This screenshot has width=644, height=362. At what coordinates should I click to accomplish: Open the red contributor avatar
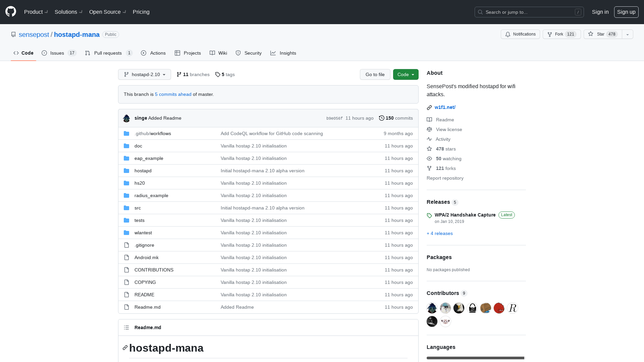(499, 308)
